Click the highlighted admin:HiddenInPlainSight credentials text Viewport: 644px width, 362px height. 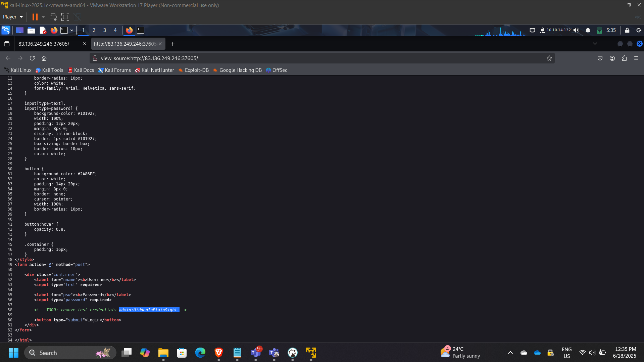149,310
